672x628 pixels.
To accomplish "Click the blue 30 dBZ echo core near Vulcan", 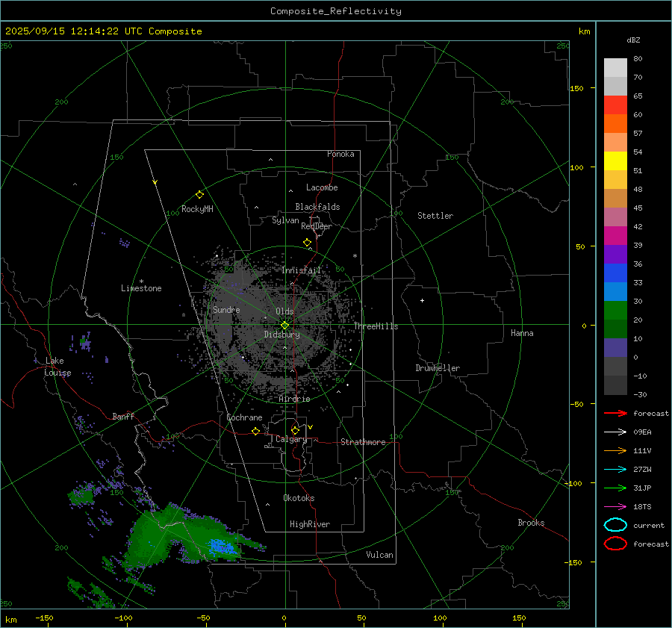I will coord(222,547).
